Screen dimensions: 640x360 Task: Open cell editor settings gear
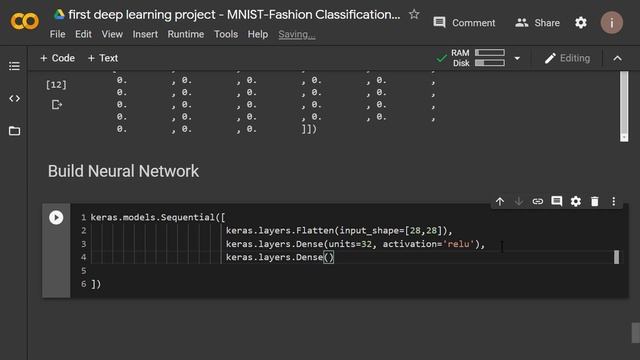(576, 201)
